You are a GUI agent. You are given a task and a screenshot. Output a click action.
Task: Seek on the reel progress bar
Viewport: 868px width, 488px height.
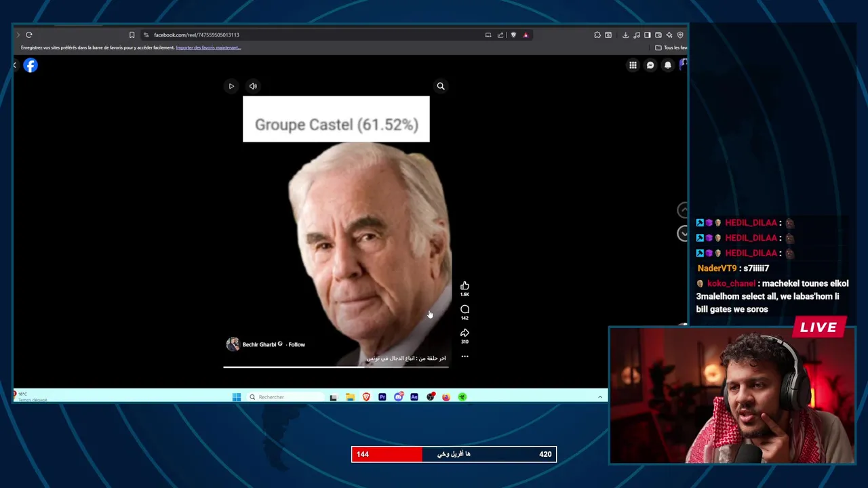point(336,367)
